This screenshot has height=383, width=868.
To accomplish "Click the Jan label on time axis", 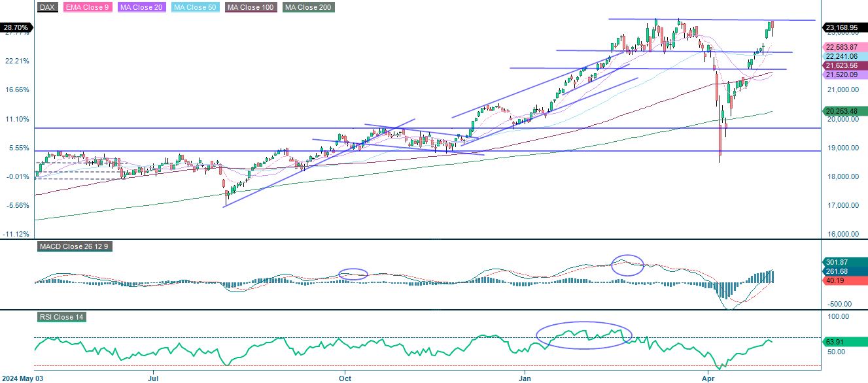I will 525,378.
